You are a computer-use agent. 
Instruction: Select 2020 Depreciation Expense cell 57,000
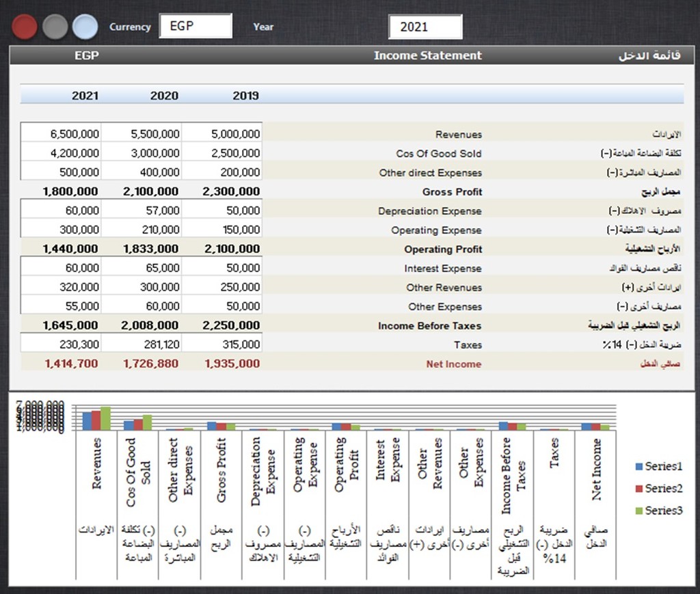141,211
